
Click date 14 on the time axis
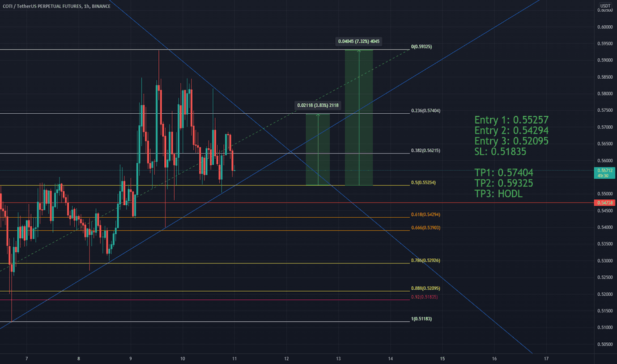391,359
